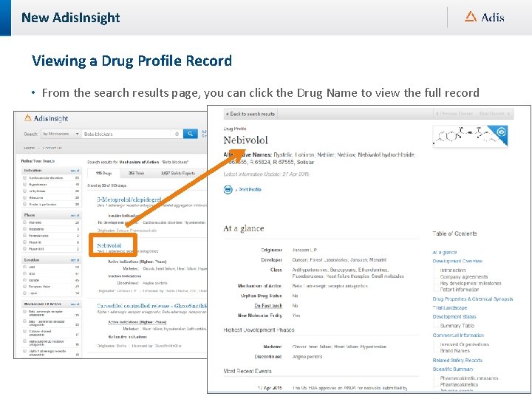The image size is (532, 399).
Task: Click the round Print Profile printer icon
Action: tap(228, 189)
